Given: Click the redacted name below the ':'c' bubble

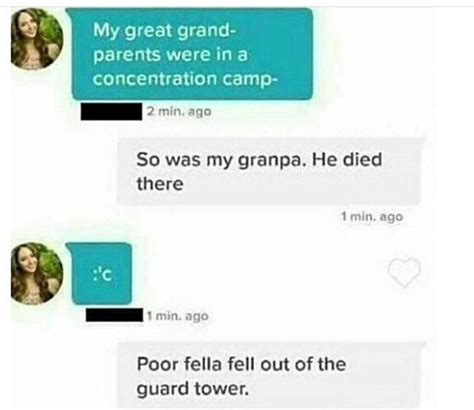Looking at the screenshot, I should 114,315.
